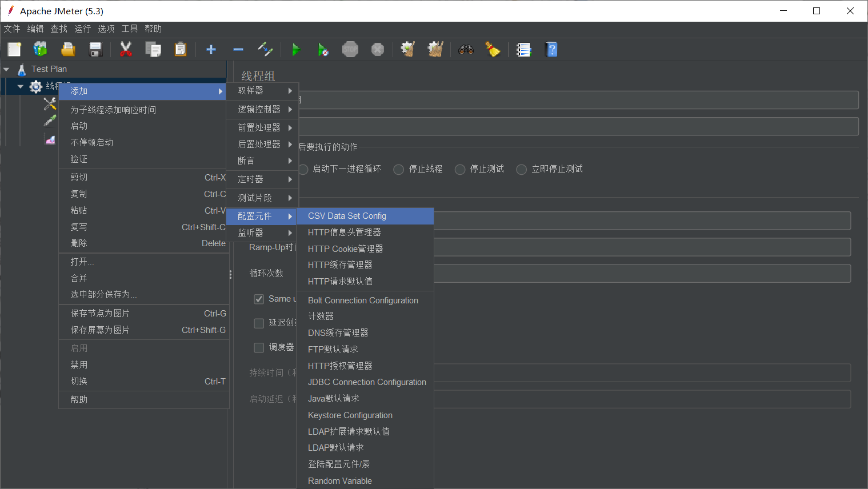Click the toggle element icon in toolbar
The width and height of the screenshot is (868, 489).
click(x=265, y=49)
